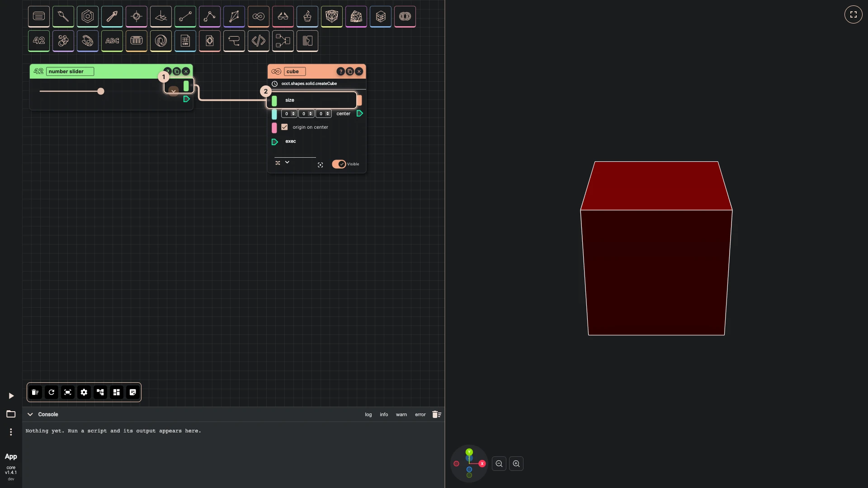868x488 pixels.
Task: Open the calendar grid node category
Action: click(137, 41)
